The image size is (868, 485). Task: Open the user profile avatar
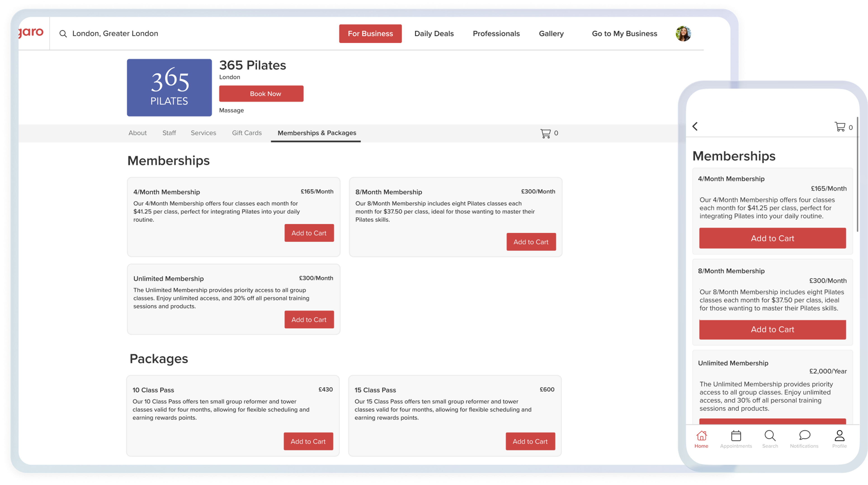click(x=683, y=34)
